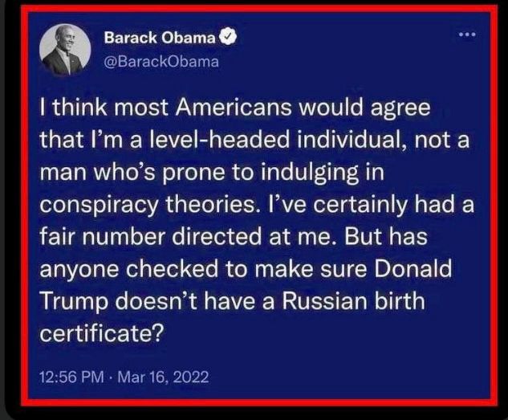The height and width of the screenshot is (420, 508).
Task: Click the word "directed" in the tweet
Action: coord(217,237)
